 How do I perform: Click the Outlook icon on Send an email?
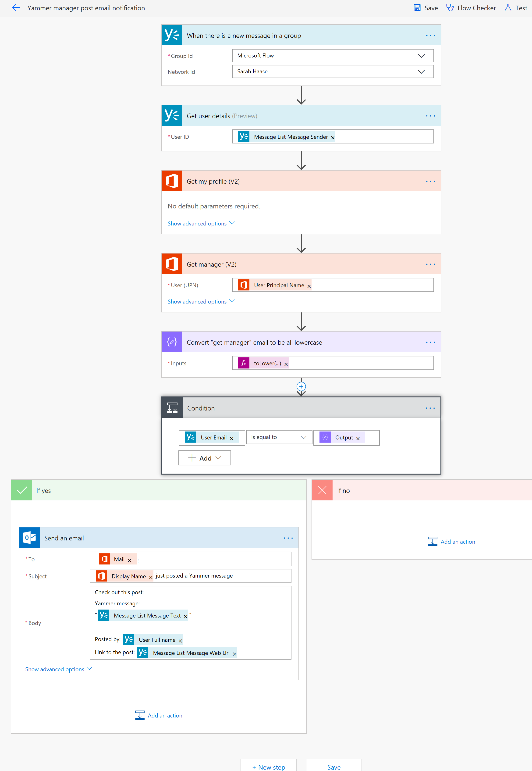point(29,538)
